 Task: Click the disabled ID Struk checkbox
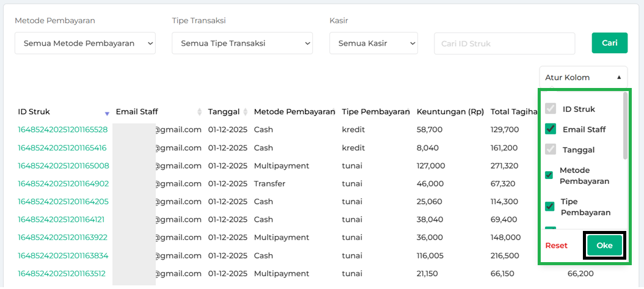coord(551,109)
